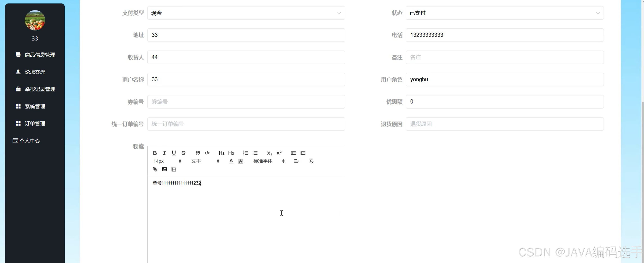Open 论坛交流 menu
Viewport: 644px width, 263px height.
[x=35, y=72]
